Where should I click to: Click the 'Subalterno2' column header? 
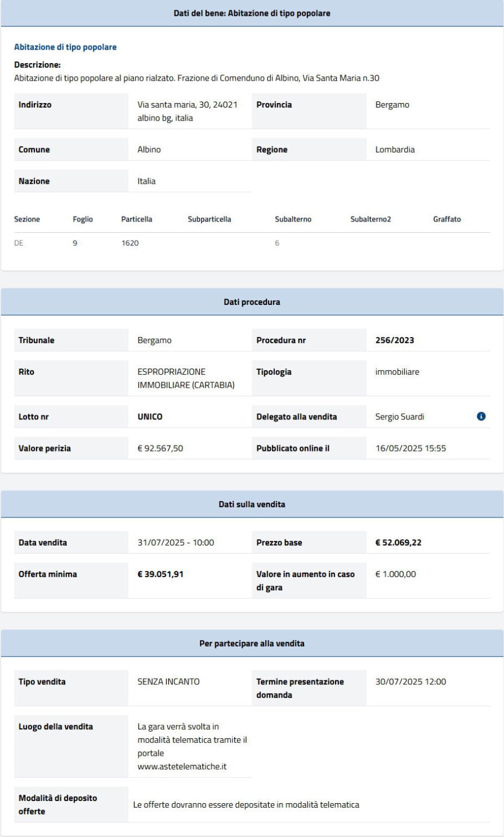pos(371,219)
